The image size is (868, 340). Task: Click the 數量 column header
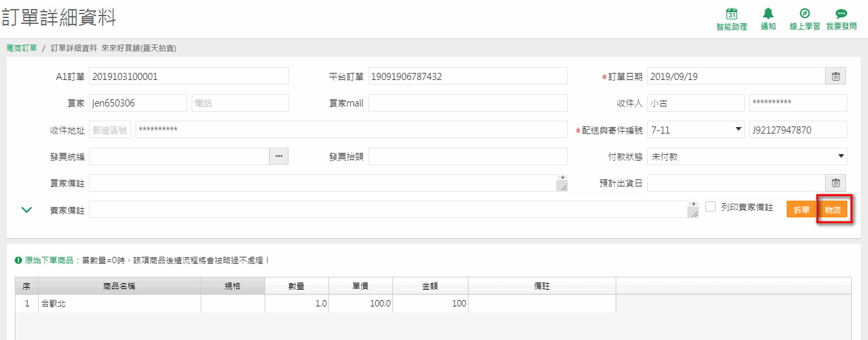tap(296, 286)
